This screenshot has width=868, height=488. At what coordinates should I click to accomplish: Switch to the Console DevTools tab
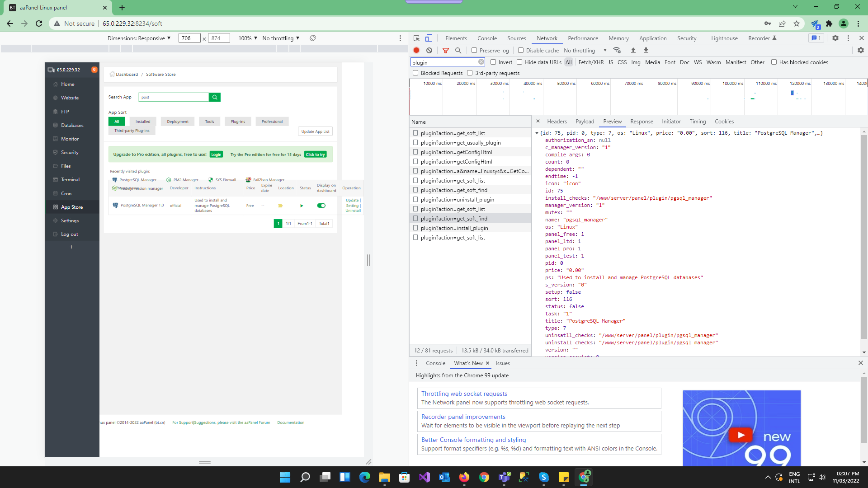[x=487, y=38]
